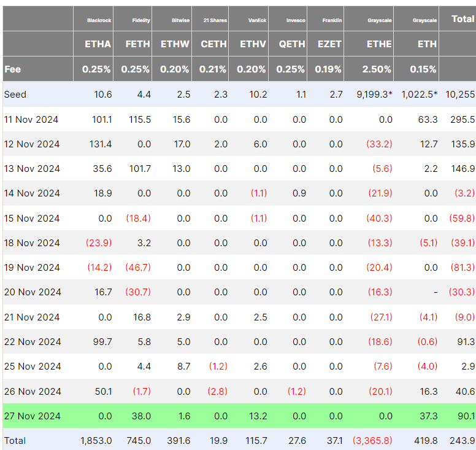
Task: Select the 26 Nov 2024 row label
Action: click(x=33, y=392)
